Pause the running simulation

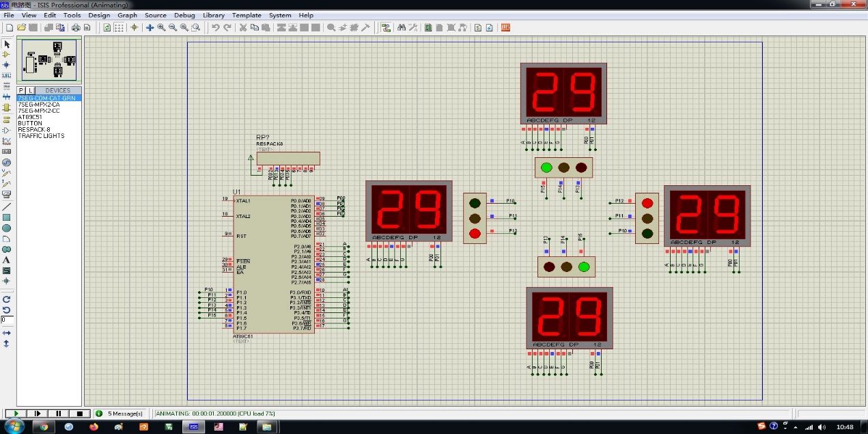click(59, 413)
